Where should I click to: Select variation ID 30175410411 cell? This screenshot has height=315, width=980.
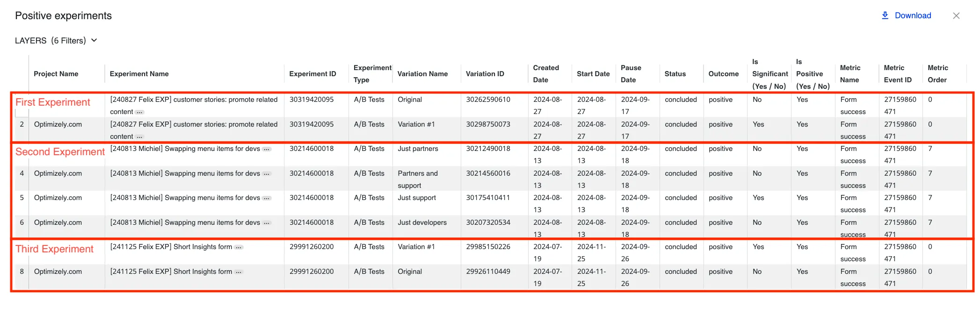(488, 198)
